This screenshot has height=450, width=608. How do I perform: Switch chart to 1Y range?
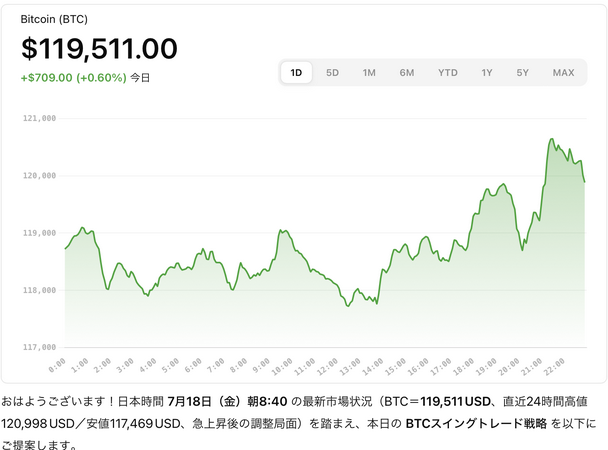(487, 72)
